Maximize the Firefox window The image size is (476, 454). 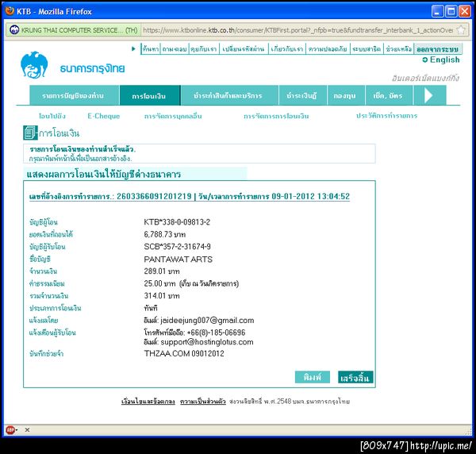451,11
